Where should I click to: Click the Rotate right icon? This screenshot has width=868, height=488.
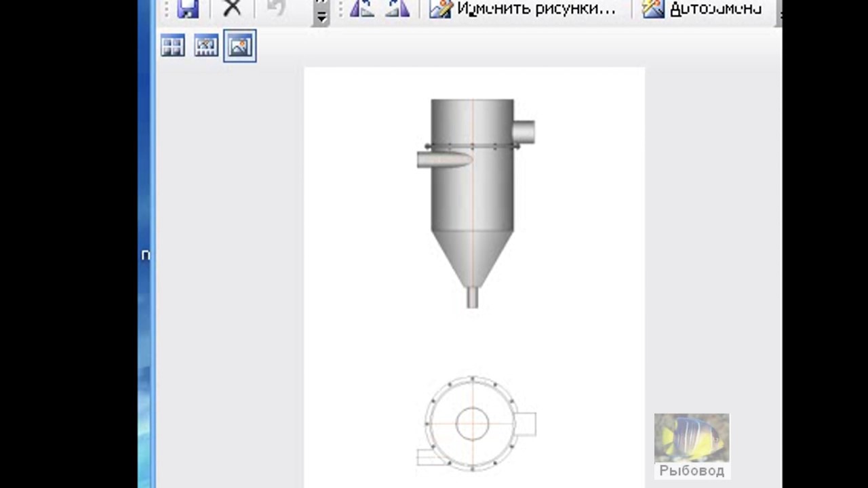tap(397, 8)
